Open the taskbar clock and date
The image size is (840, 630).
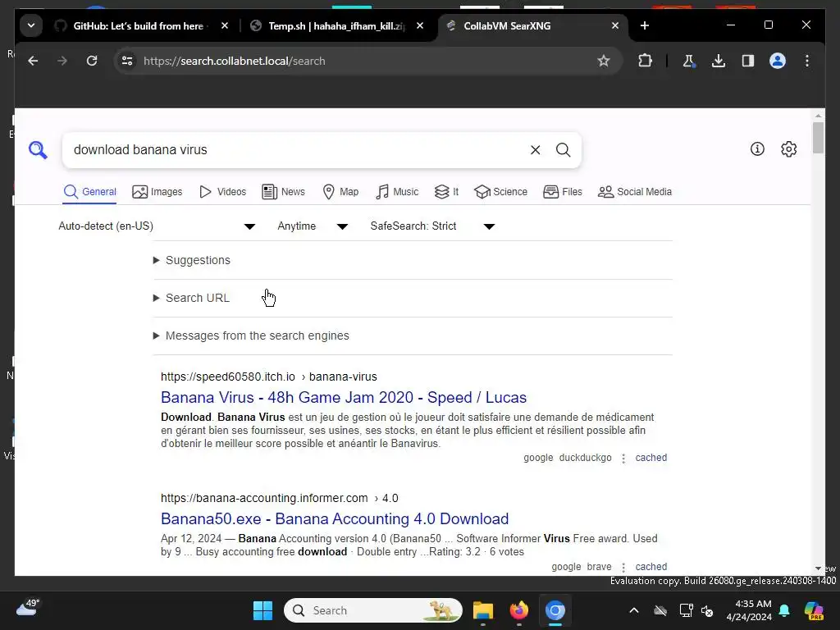(x=749, y=610)
